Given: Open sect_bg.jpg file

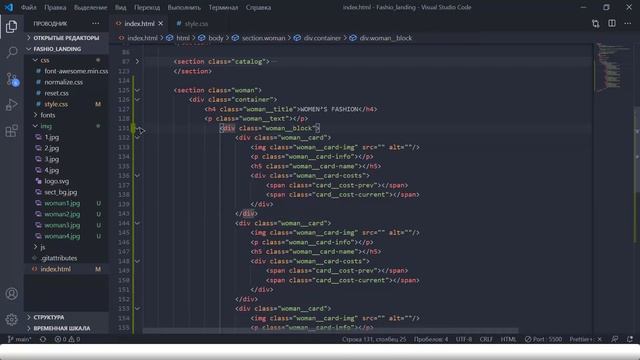Looking at the screenshot, I should tap(61, 192).
